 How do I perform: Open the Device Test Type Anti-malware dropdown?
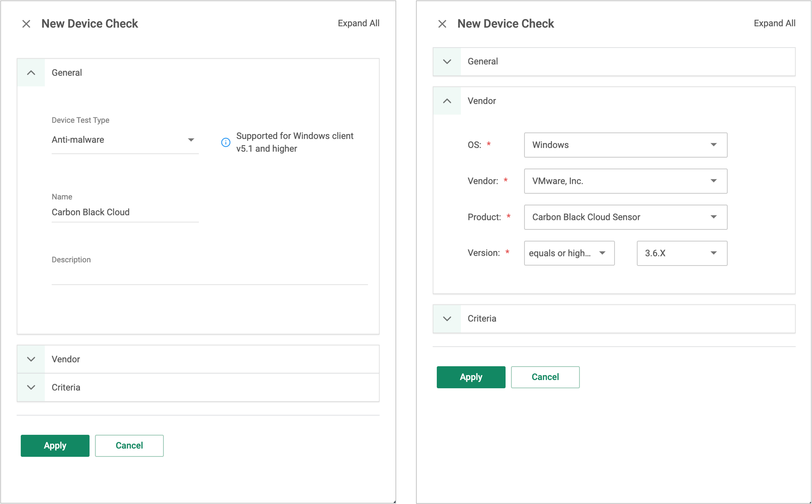tap(125, 140)
